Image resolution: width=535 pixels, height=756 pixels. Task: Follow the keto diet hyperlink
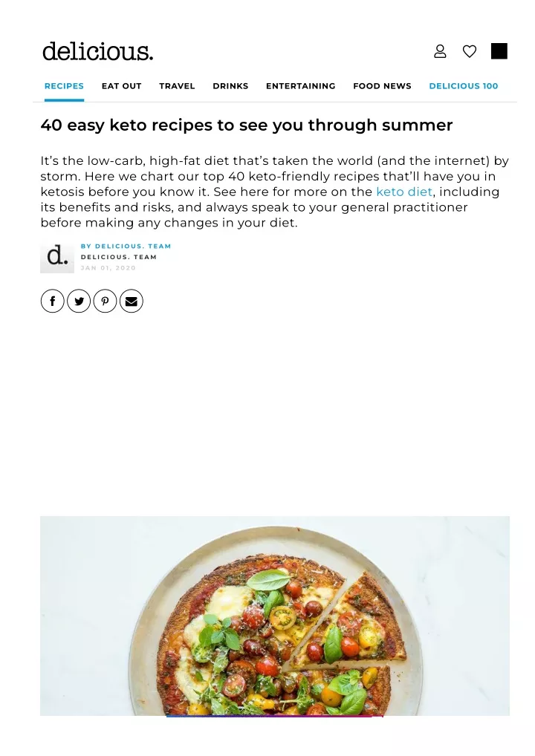[404, 192]
